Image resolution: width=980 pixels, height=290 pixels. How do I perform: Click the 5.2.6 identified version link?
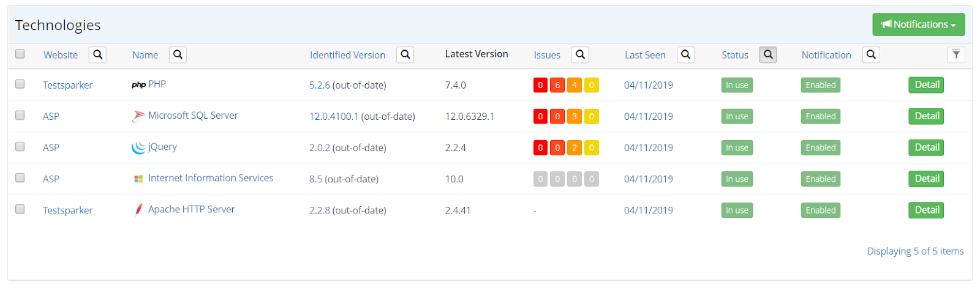click(x=320, y=85)
